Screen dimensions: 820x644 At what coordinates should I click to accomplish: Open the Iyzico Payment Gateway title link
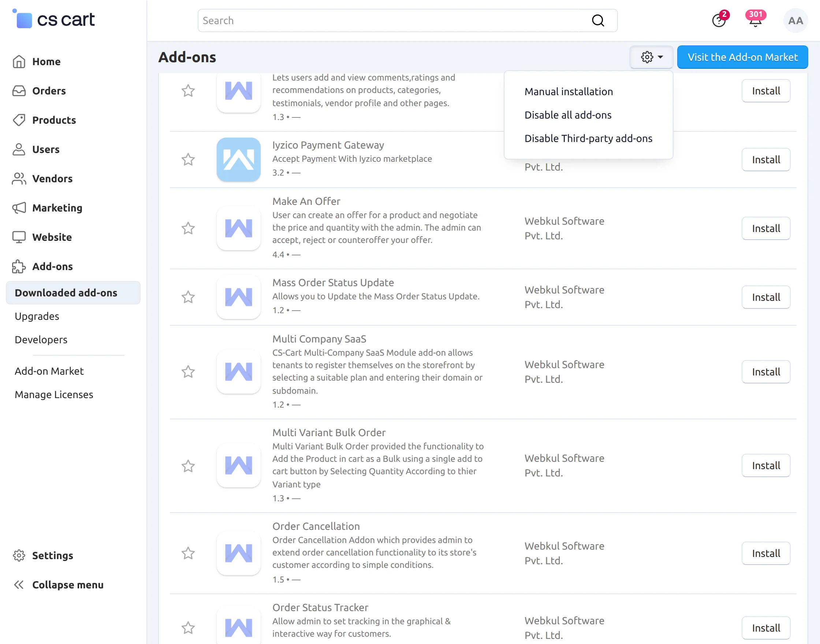click(x=328, y=145)
